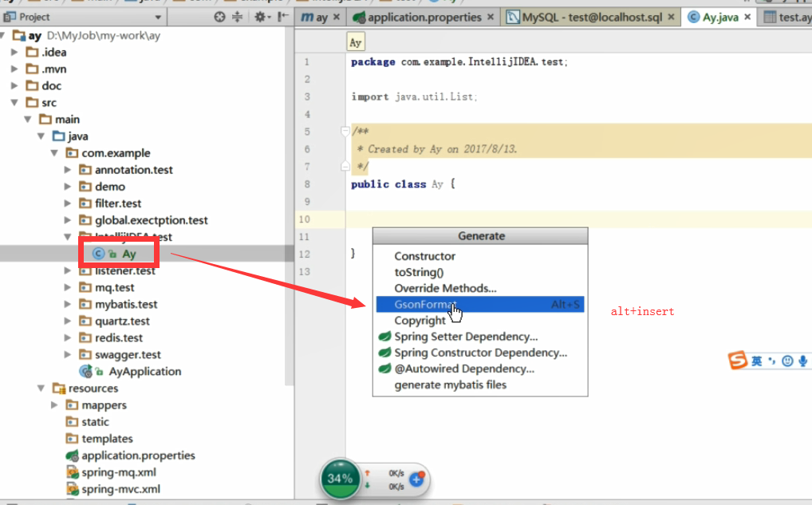This screenshot has height=505, width=812.
Task: Open the Sogou emoji smiley icon
Action: [787, 361]
